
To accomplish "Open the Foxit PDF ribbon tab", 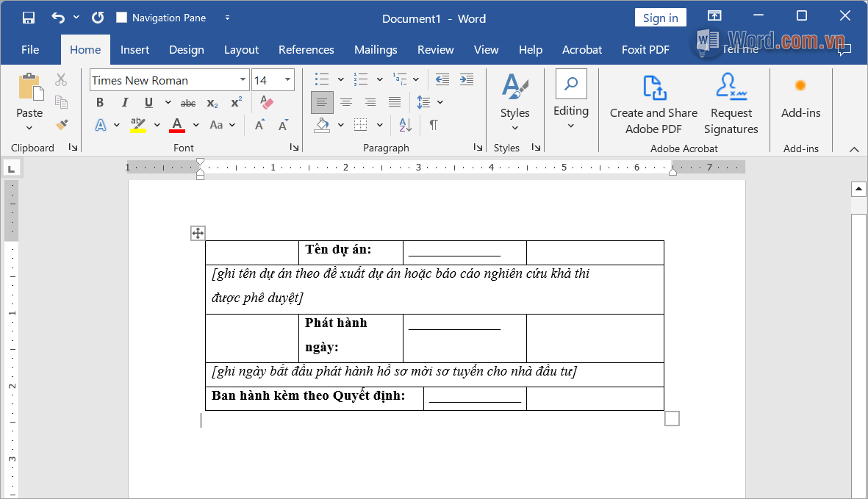I will [645, 49].
